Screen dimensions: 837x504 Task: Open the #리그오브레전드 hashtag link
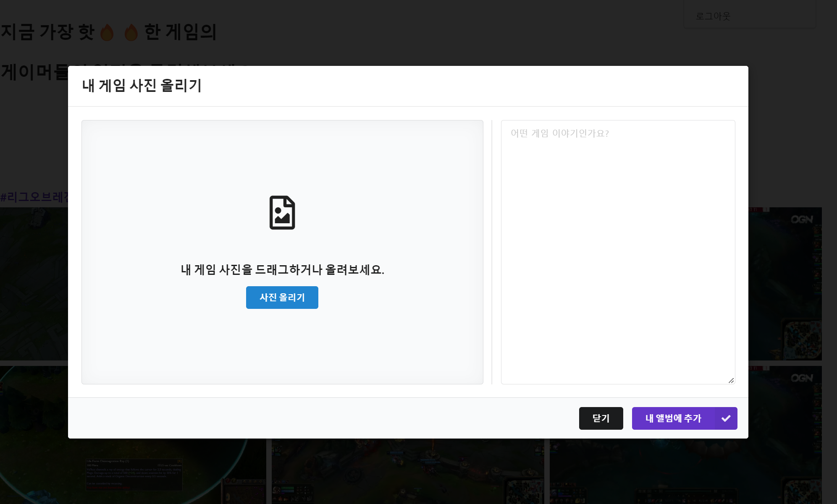pos(34,196)
